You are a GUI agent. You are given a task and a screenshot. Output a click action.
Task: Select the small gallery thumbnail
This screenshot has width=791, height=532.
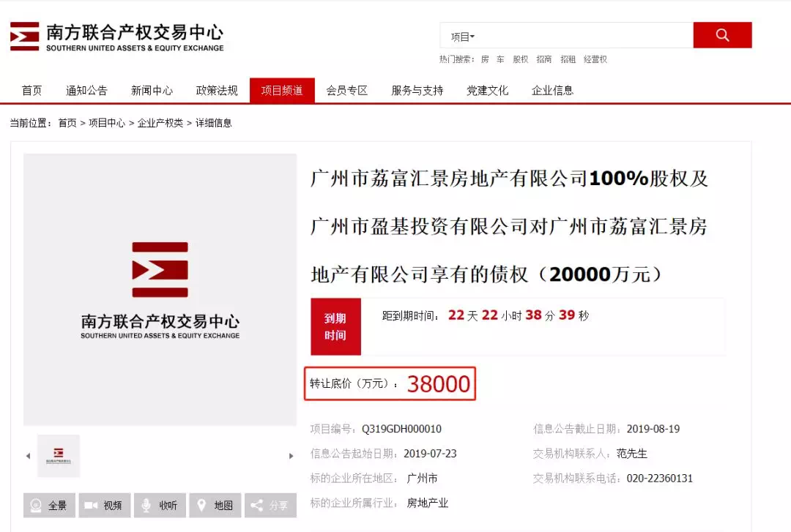point(59,456)
